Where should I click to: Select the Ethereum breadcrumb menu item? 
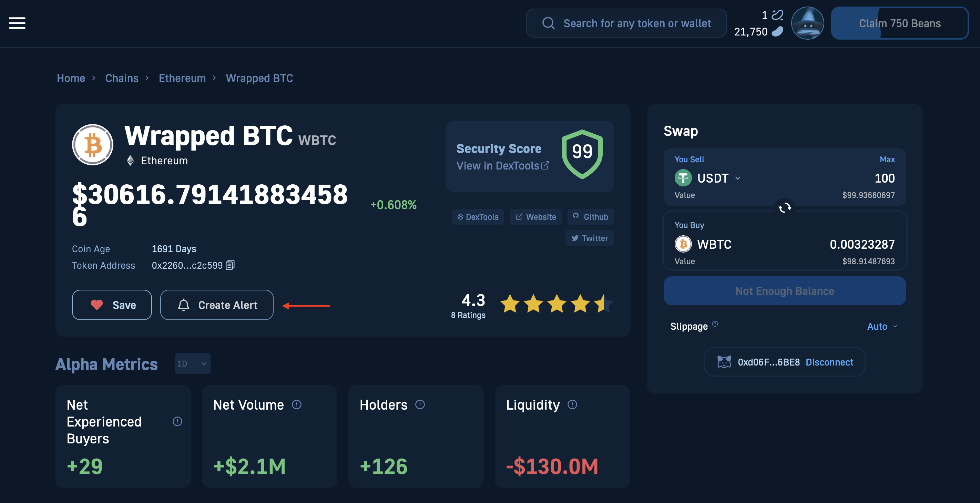(182, 77)
